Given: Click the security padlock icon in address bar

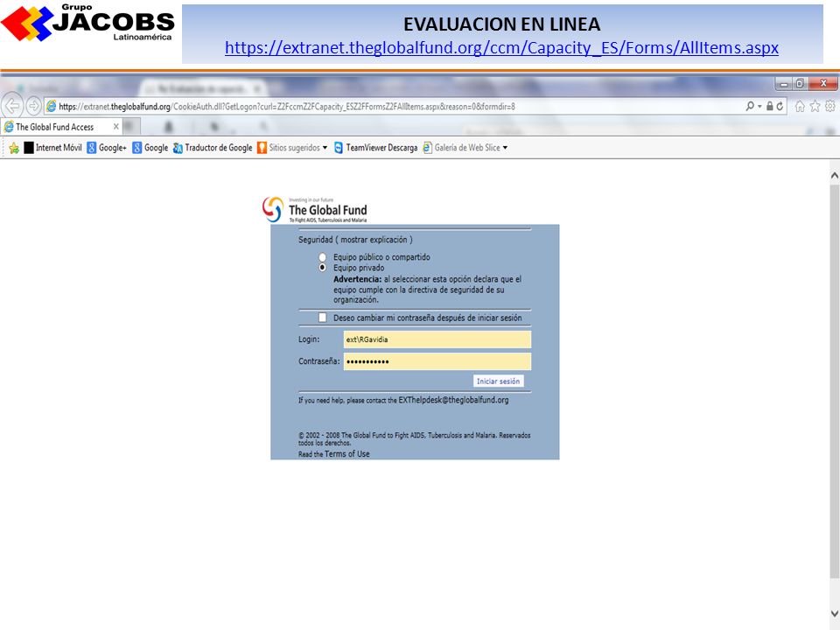Looking at the screenshot, I should click(x=769, y=106).
